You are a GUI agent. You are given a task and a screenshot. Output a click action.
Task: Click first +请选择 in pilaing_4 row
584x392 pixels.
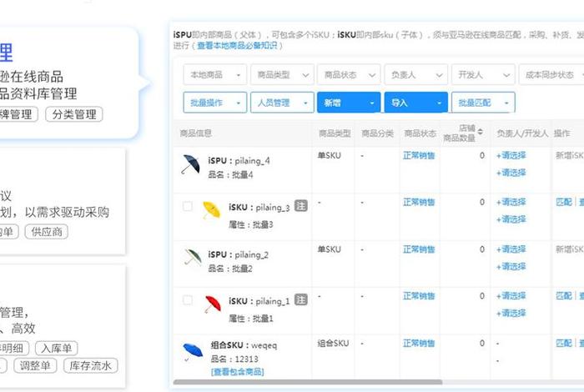[x=511, y=155]
